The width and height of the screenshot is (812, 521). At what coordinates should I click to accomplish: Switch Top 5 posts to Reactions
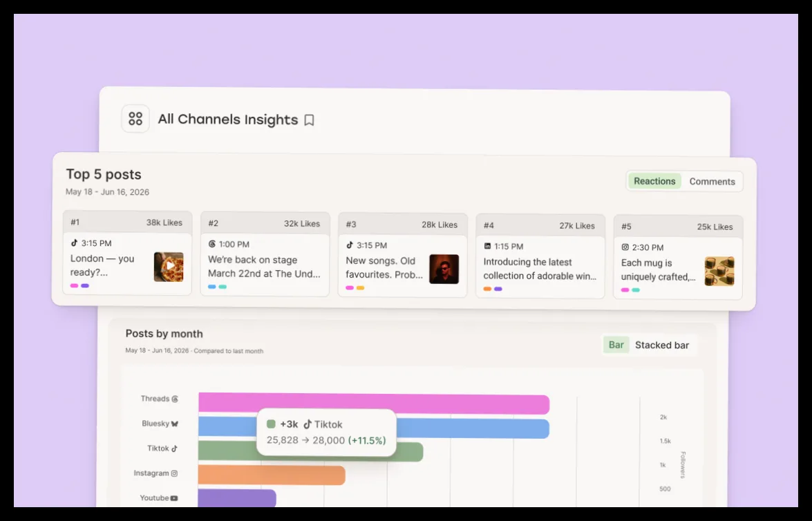click(654, 181)
